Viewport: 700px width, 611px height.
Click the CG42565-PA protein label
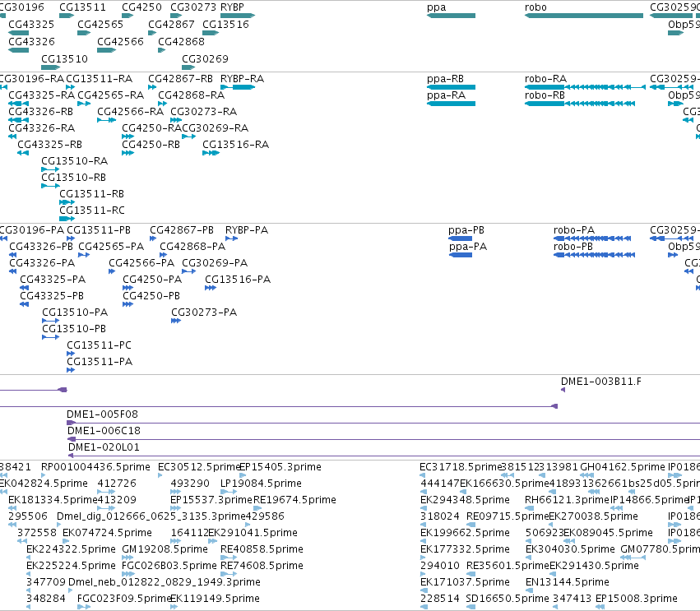click(x=111, y=247)
